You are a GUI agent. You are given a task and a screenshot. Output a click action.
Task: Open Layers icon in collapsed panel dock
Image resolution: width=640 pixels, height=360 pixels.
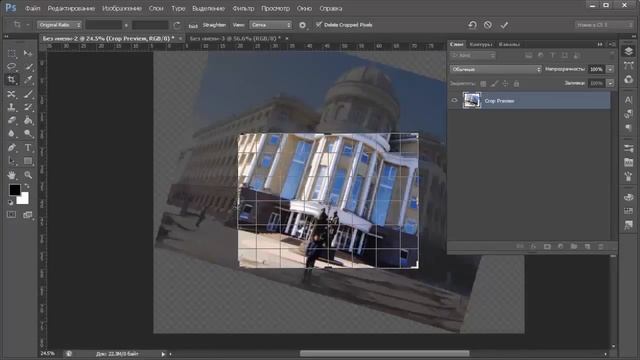point(629,51)
